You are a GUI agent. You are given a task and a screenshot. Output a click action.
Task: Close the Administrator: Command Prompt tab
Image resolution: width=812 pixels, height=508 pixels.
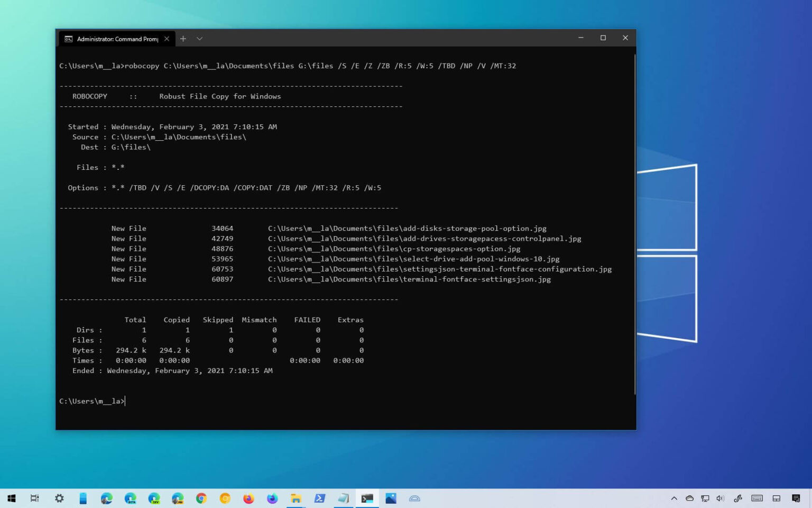tap(167, 39)
